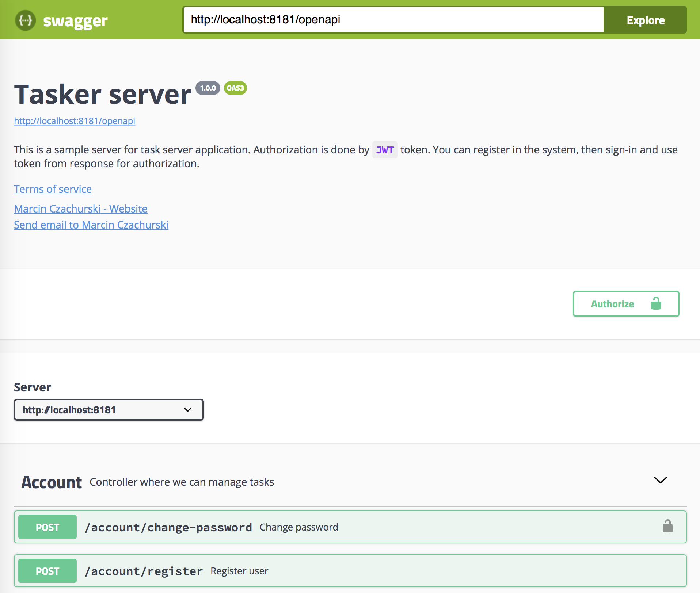Screen dimensions: 700x593
Task: Click the unlocked padlock icon in Authorize
Action: (656, 303)
